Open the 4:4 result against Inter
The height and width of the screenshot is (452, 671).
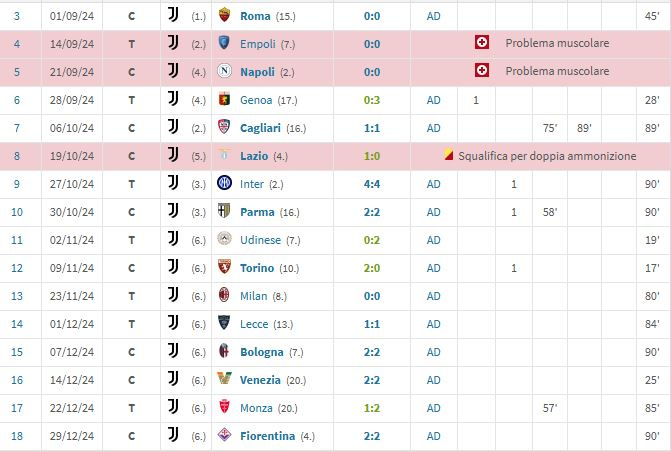[x=372, y=184]
